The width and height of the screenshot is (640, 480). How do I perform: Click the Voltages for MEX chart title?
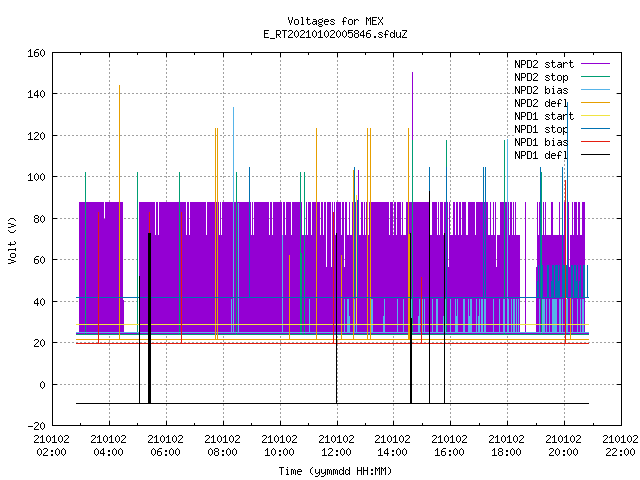coord(335,21)
